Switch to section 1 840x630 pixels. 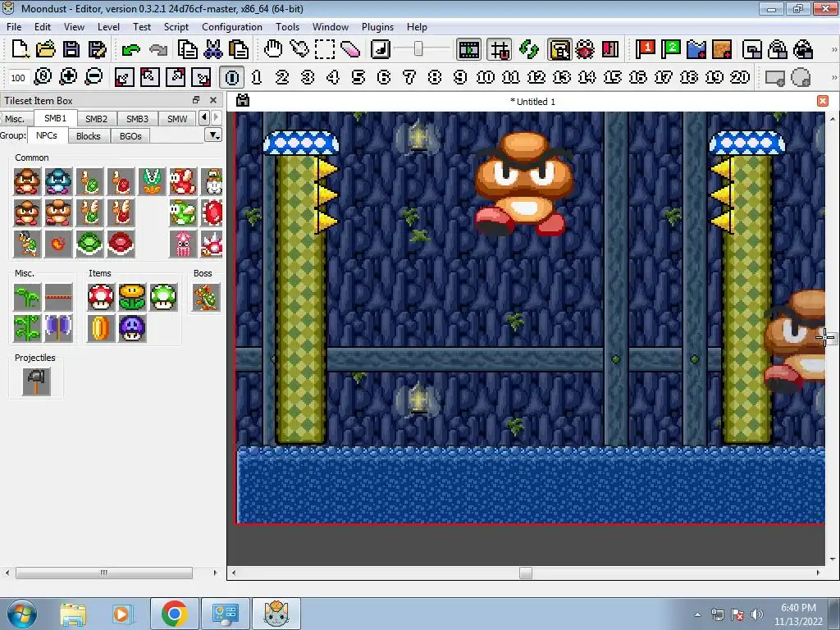(x=257, y=77)
